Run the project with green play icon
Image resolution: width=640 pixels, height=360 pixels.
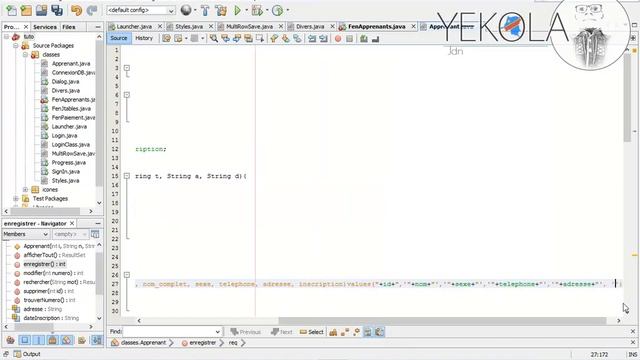click(237, 10)
